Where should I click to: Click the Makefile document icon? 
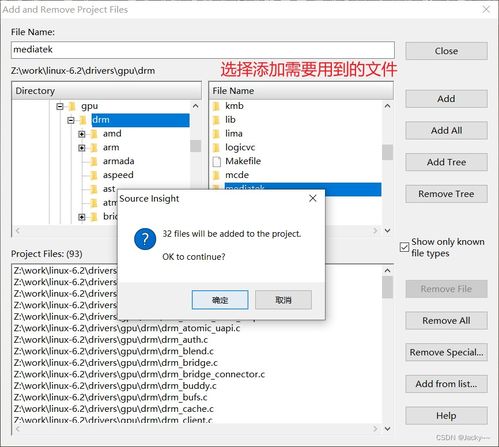pos(217,162)
